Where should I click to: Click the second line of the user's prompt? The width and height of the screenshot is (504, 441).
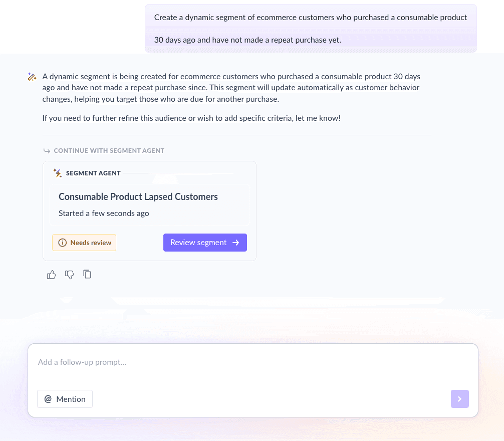coord(248,40)
